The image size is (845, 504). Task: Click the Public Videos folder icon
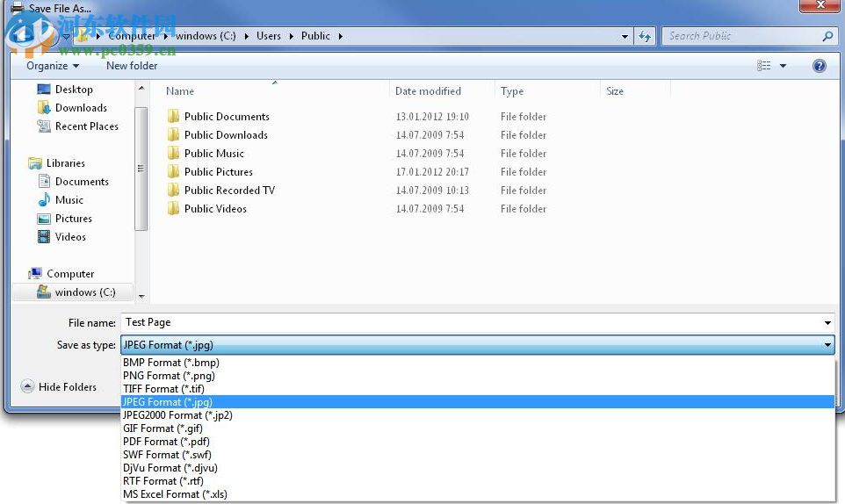174,208
